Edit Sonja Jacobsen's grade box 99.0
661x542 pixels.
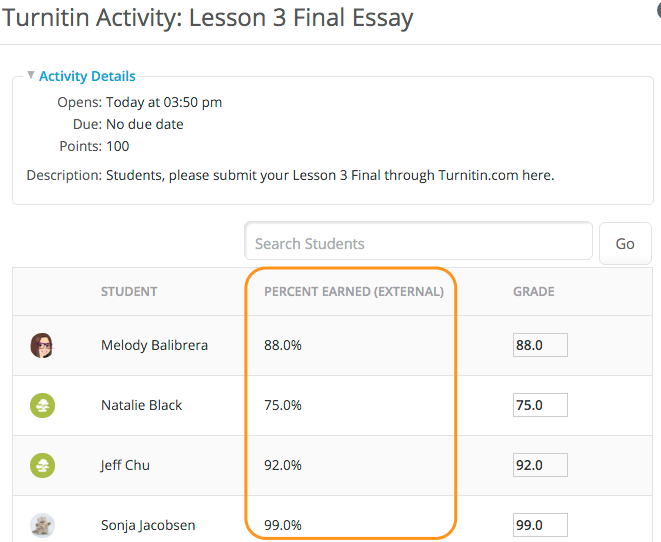540,525
